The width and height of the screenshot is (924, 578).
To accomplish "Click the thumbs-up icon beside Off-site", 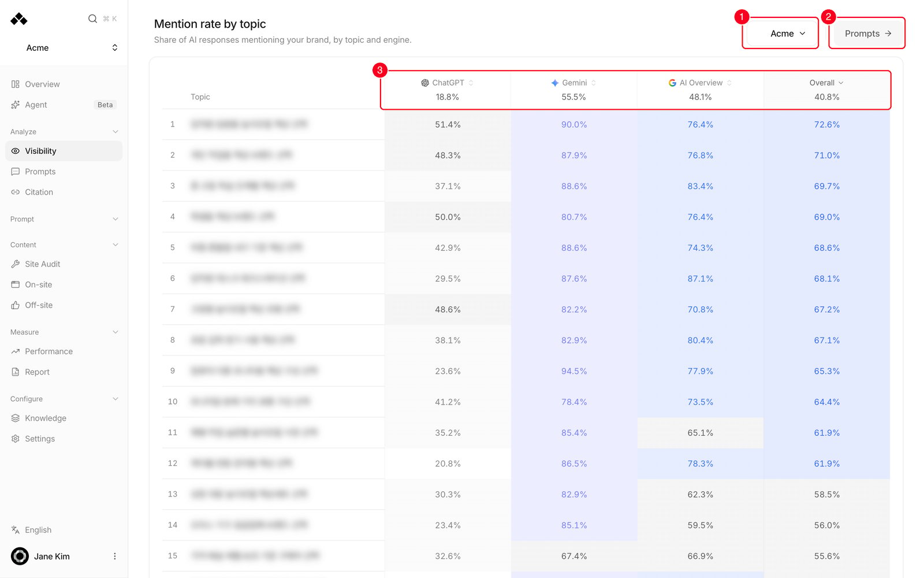I will click(x=16, y=305).
